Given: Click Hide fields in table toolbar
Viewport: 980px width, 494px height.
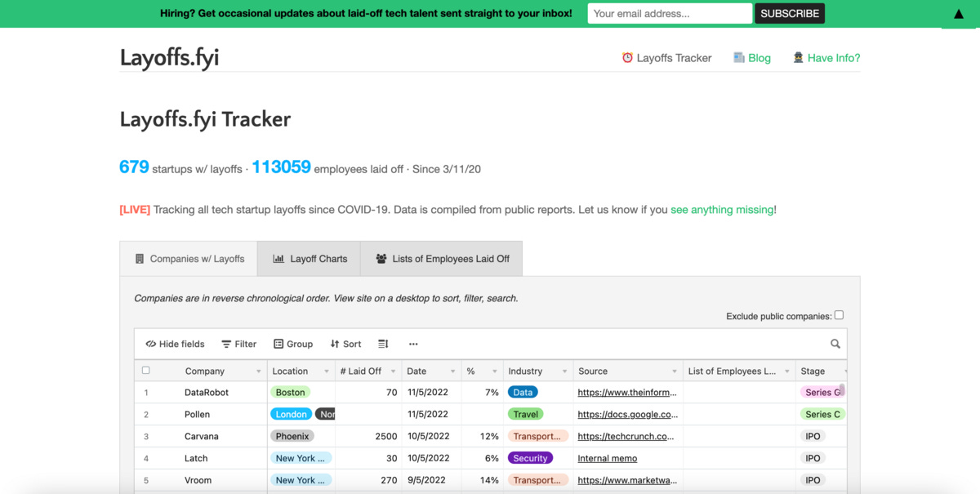Looking at the screenshot, I should click(175, 344).
